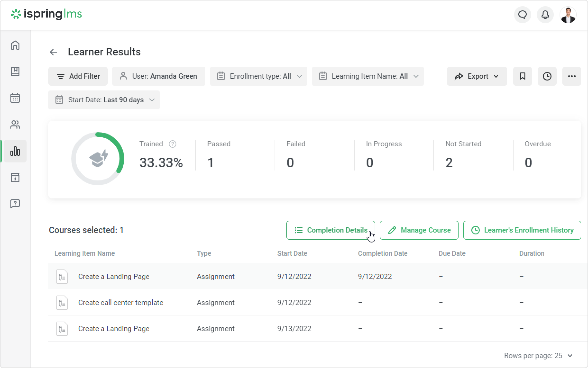Expand the Export dropdown

tap(476, 76)
